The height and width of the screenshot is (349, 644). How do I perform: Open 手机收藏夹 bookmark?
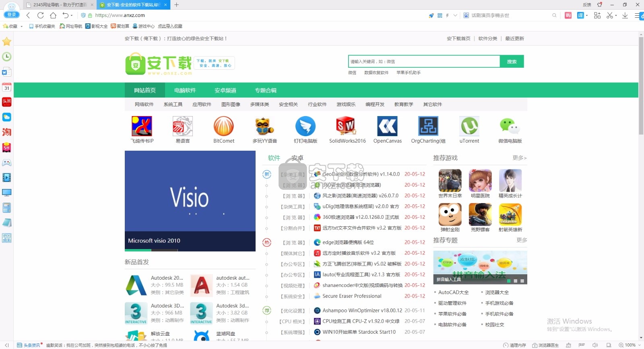[x=42, y=26]
